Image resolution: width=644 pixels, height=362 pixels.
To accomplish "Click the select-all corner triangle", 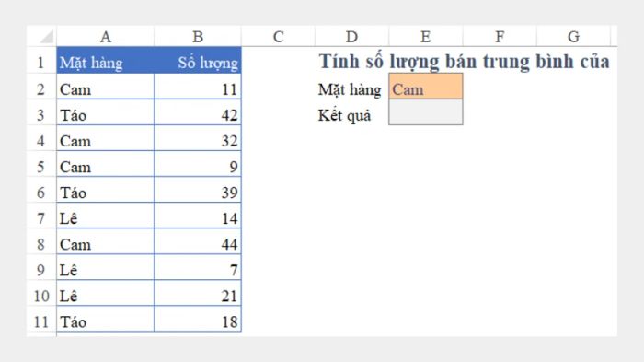I will pos(46,37).
